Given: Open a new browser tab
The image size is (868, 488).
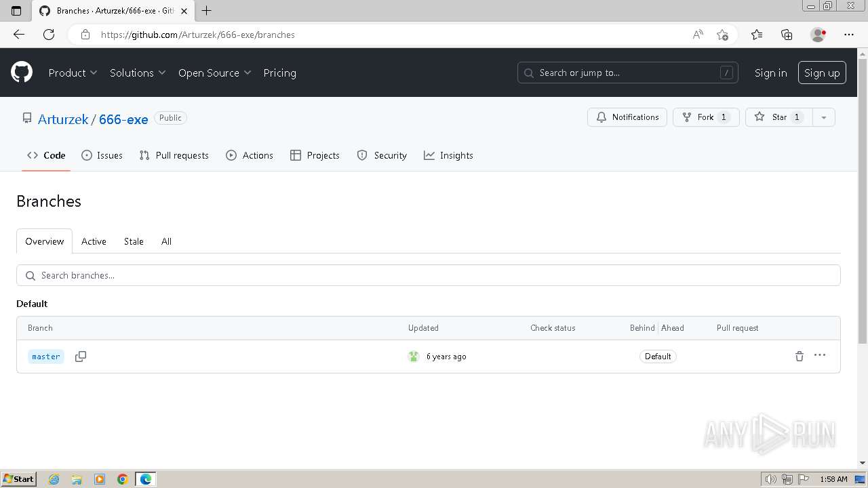Looking at the screenshot, I should pyautogui.click(x=207, y=10).
